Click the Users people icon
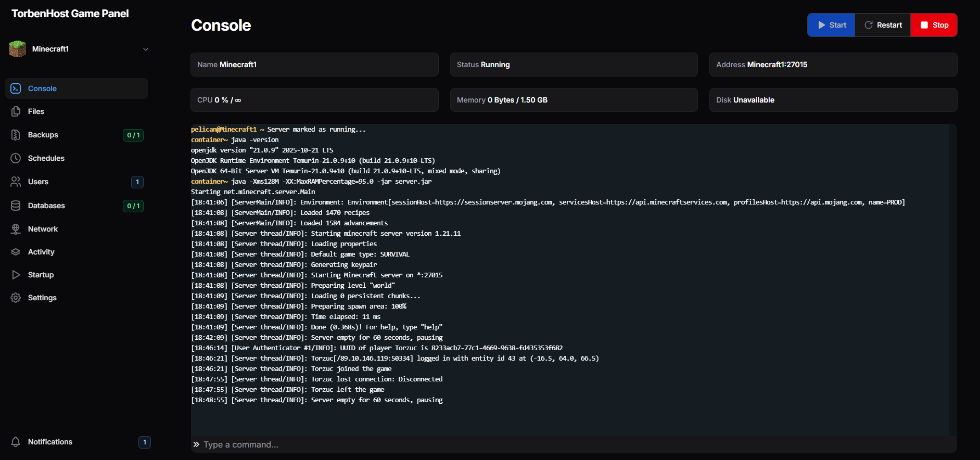 [x=16, y=182]
